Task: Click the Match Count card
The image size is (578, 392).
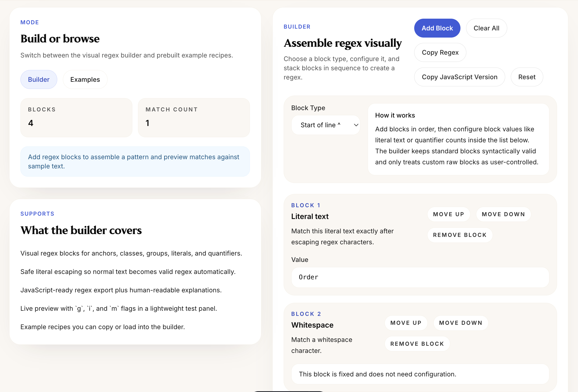Action: point(194,118)
